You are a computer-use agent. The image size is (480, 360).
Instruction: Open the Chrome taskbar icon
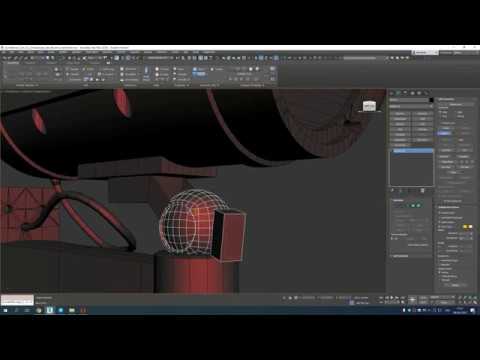39,310
